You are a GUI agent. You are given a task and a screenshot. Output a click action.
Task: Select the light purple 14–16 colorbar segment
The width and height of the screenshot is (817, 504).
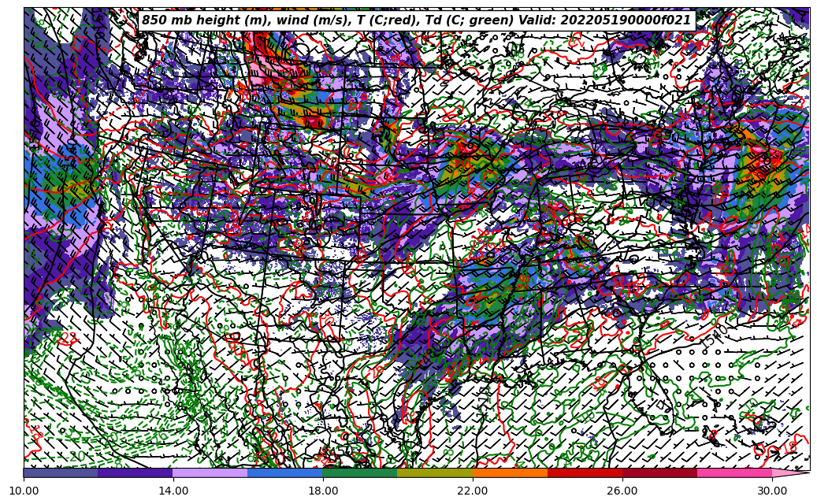pos(210,472)
